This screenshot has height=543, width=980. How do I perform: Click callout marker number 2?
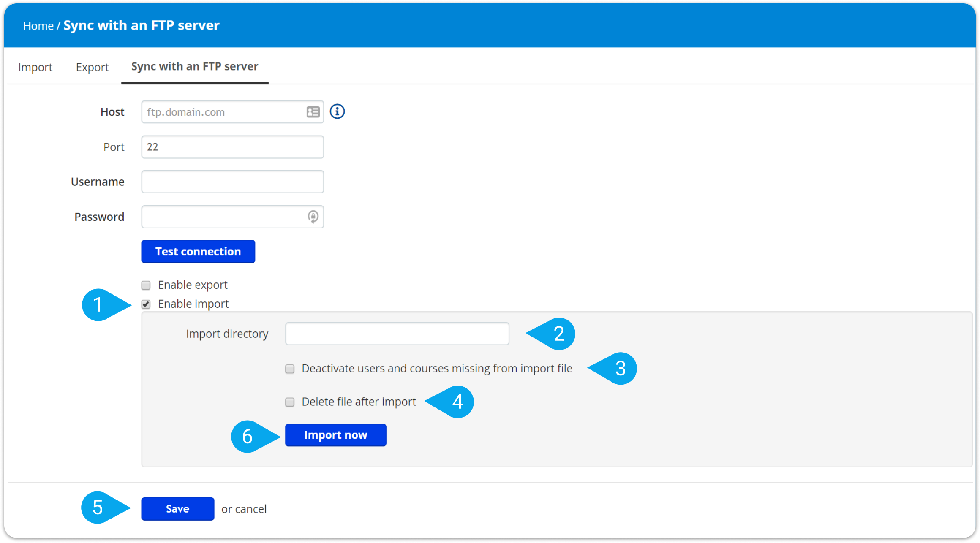558,334
